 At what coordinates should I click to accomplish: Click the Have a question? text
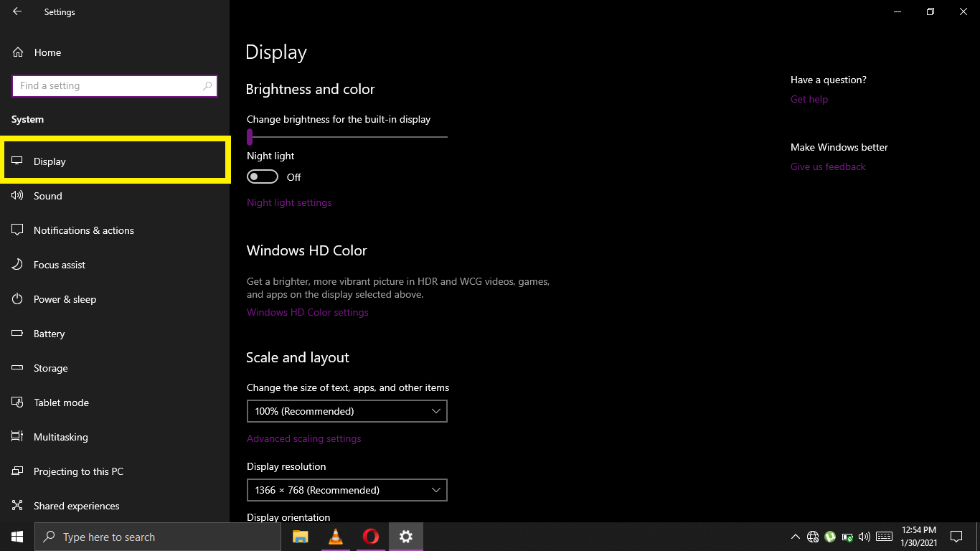point(829,80)
